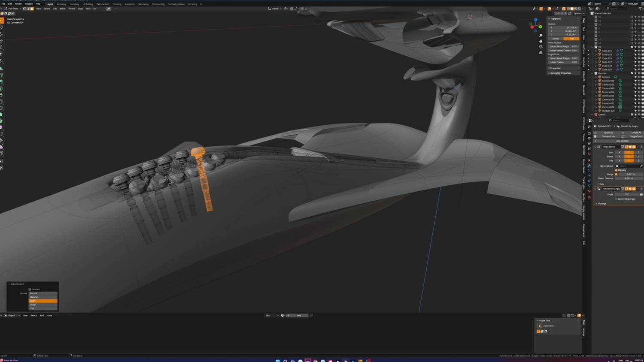Toggle Clipping checkbox in Hops_Mirror

point(617,170)
